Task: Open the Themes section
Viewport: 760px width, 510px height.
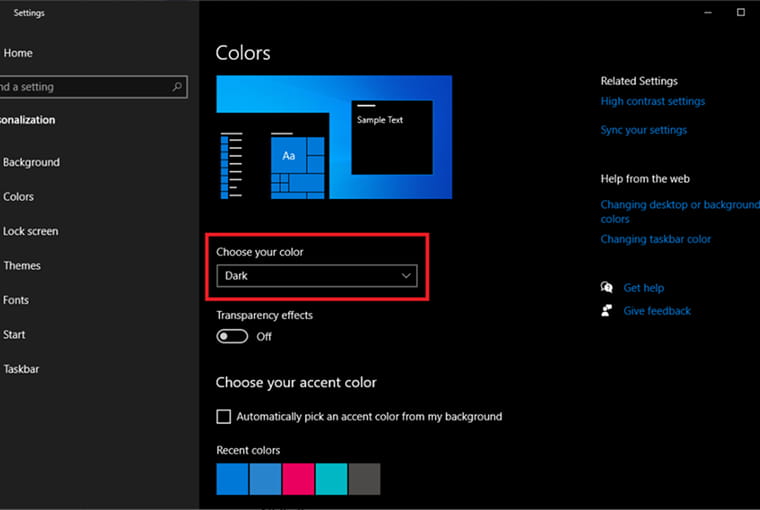Action: click(22, 266)
